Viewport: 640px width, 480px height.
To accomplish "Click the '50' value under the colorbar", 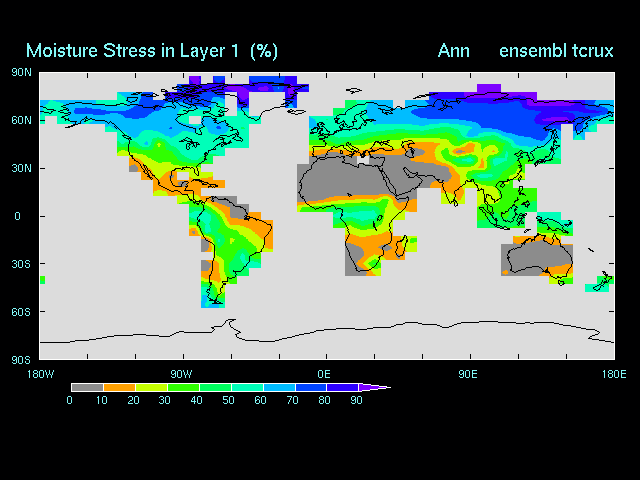I will point(228,400).
